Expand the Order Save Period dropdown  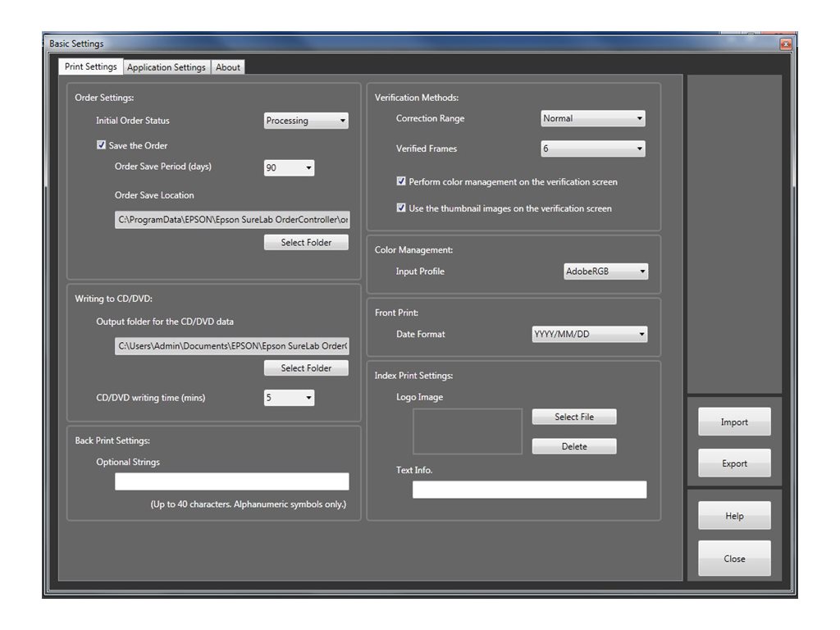coord(288,167)
